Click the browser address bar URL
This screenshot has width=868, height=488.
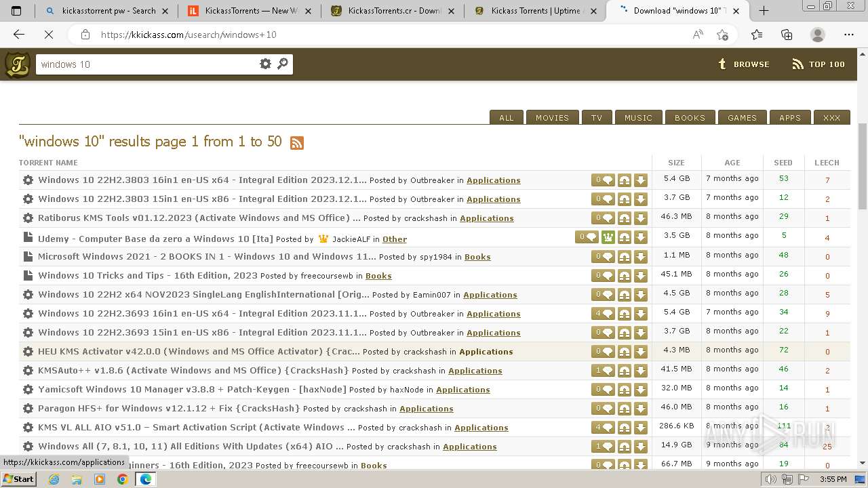coord(189,35)
